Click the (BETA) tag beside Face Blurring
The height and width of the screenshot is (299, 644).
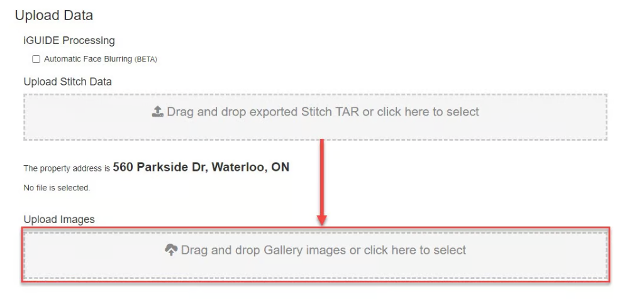click(146, 60)
